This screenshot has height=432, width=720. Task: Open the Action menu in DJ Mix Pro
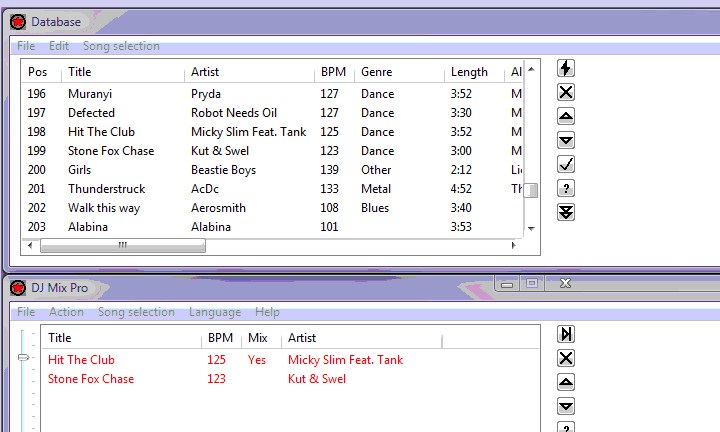[66, 312]
